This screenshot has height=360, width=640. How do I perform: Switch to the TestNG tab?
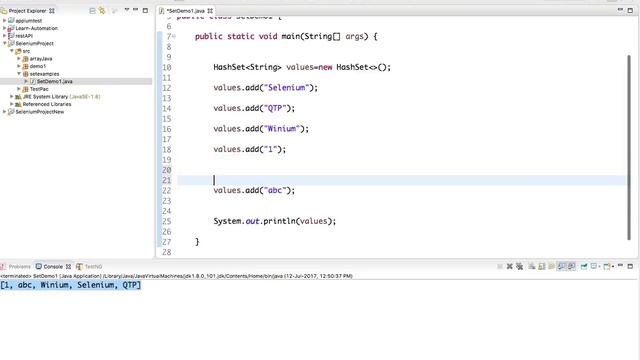point(89,267)
